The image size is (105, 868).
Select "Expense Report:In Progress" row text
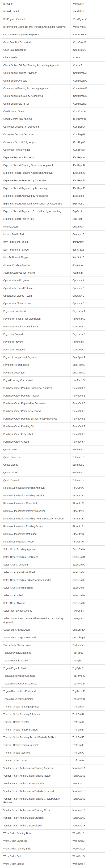tap(19, 157)
